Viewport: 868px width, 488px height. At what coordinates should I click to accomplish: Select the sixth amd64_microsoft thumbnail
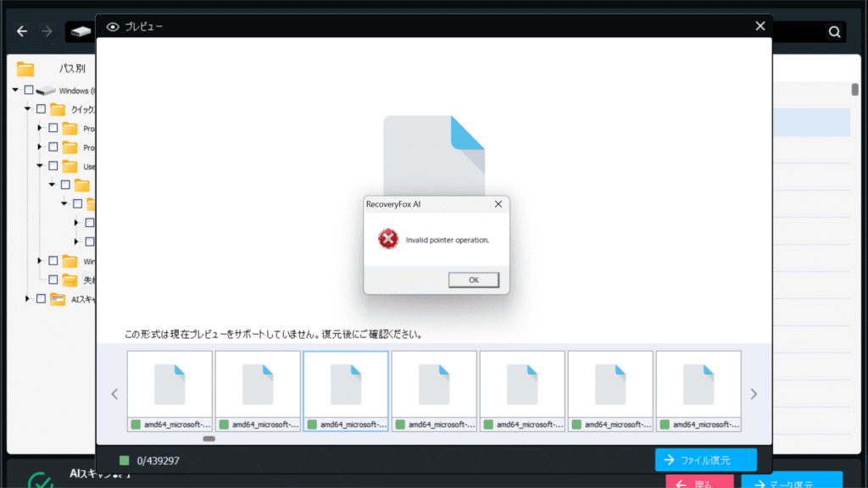tap(610, 391)
